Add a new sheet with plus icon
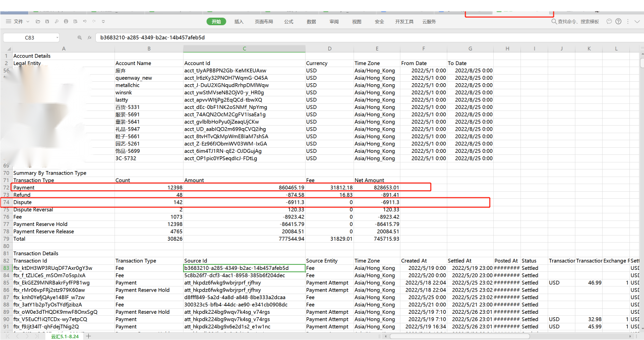This screenshot has width=644, height=340. point(88,336)
